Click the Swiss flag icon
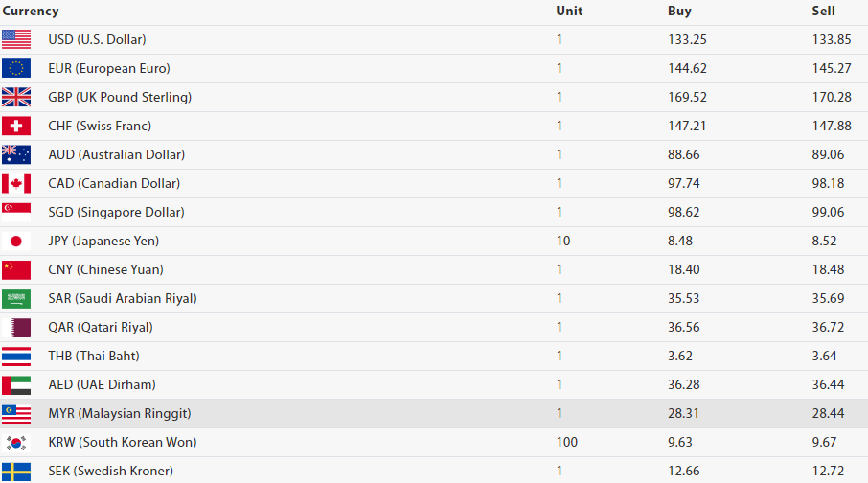The image size is (868, 483). [x=16, y=126]
